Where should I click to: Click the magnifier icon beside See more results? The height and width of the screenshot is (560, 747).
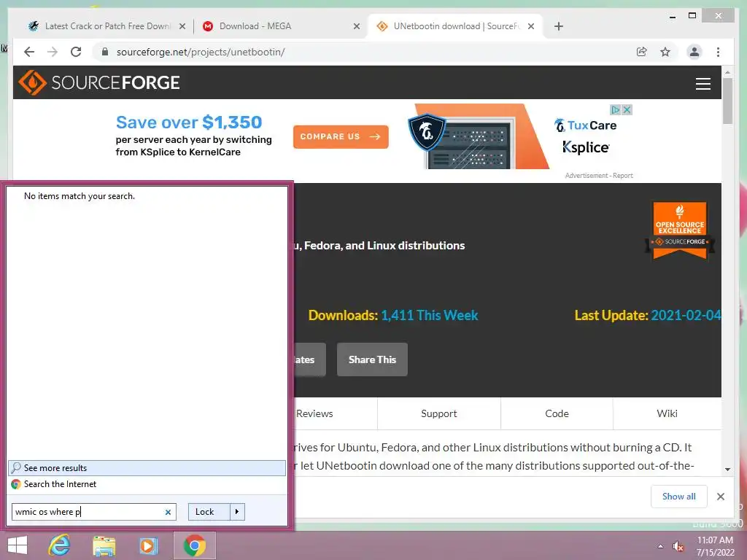16,467
